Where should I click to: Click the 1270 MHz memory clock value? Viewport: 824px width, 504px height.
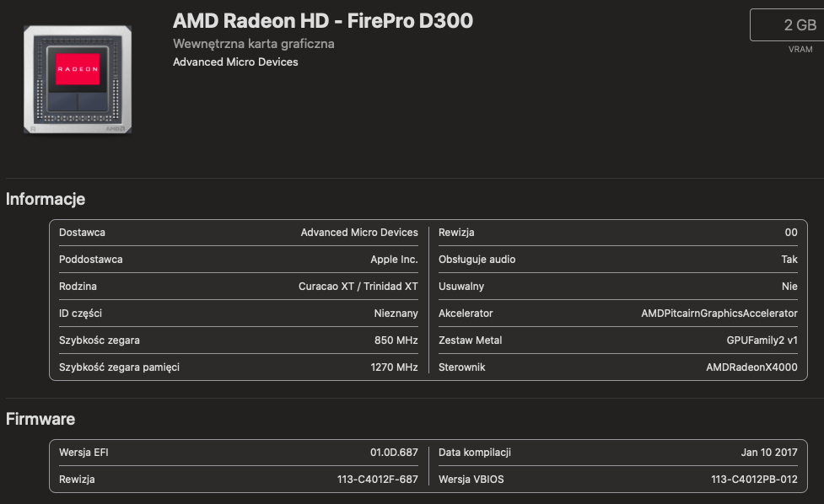394,367
